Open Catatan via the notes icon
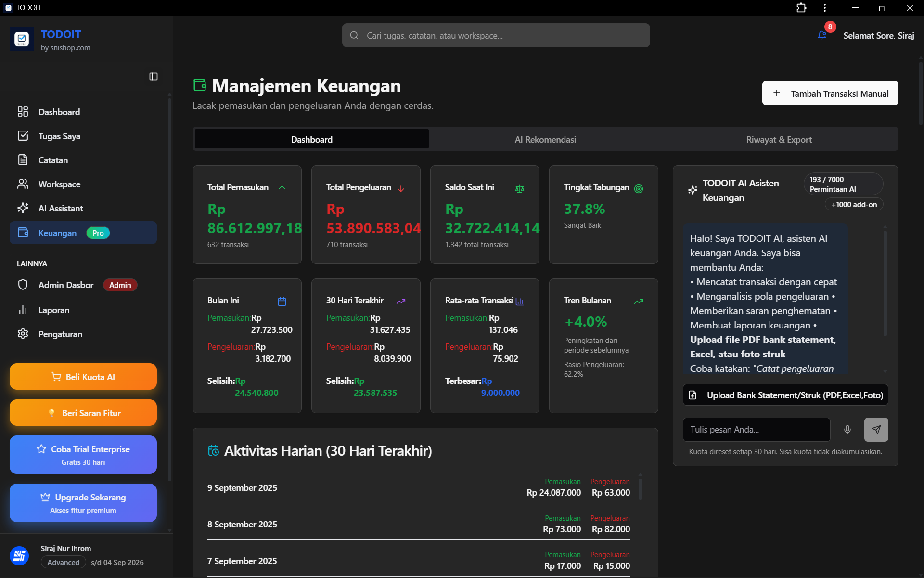This screenshot has width=924, height=578. [x=23, y=160]
